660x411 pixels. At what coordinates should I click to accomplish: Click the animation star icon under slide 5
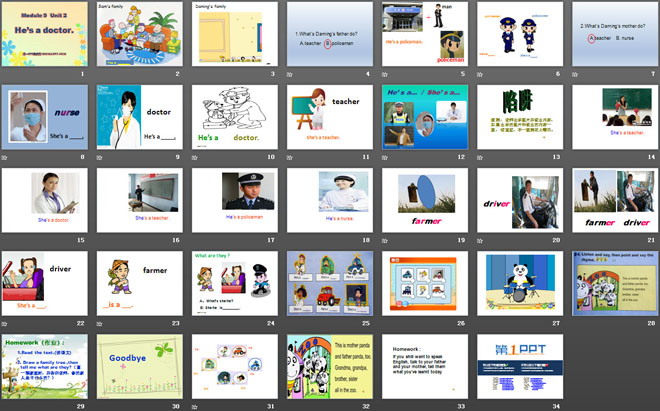point(386,74)
